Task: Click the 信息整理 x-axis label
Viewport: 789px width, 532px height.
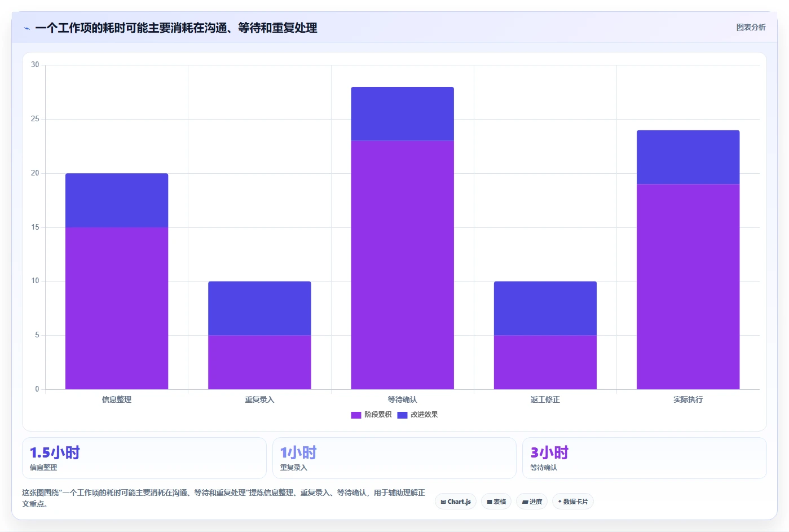Action: pos(117,399)
